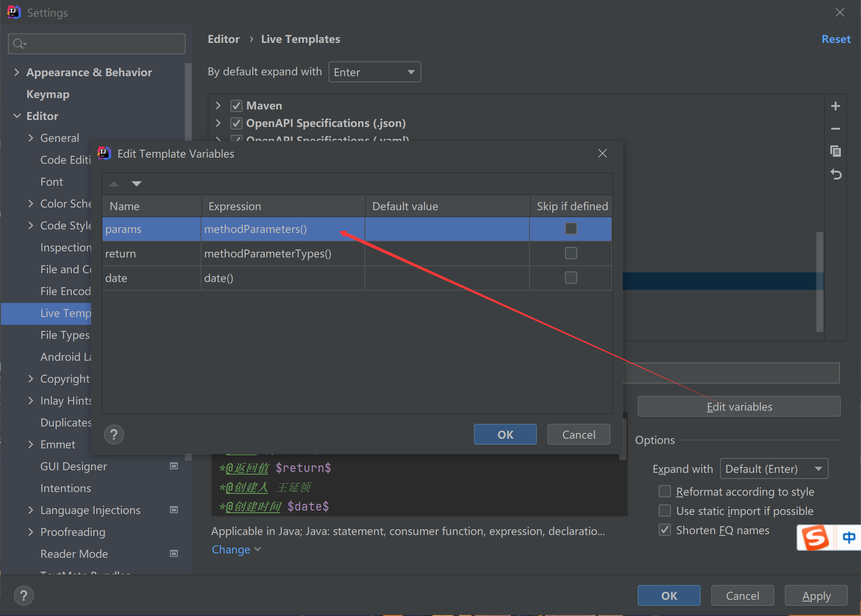Open Font settings page
This screenshot has height=616, width=861.
coord(52,182)
